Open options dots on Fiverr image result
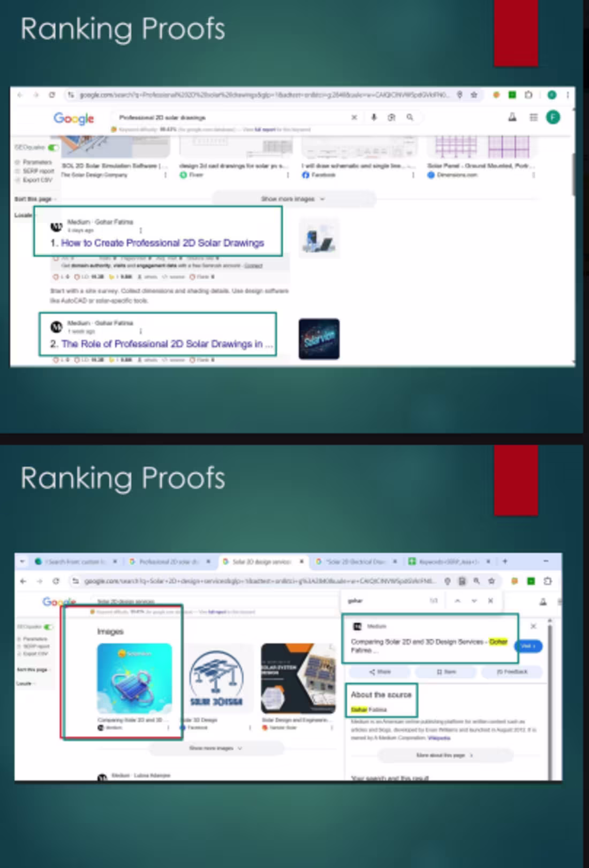 pos(288,175)
